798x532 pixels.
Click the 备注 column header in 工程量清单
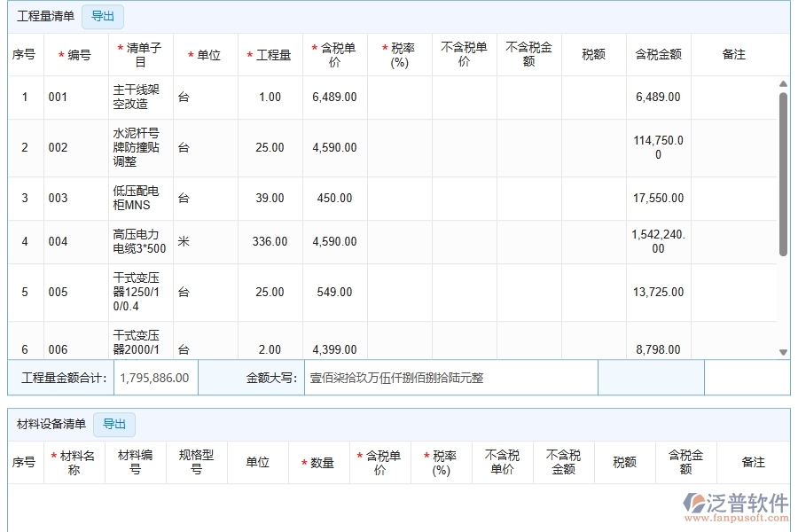click(x=733, y=55)
